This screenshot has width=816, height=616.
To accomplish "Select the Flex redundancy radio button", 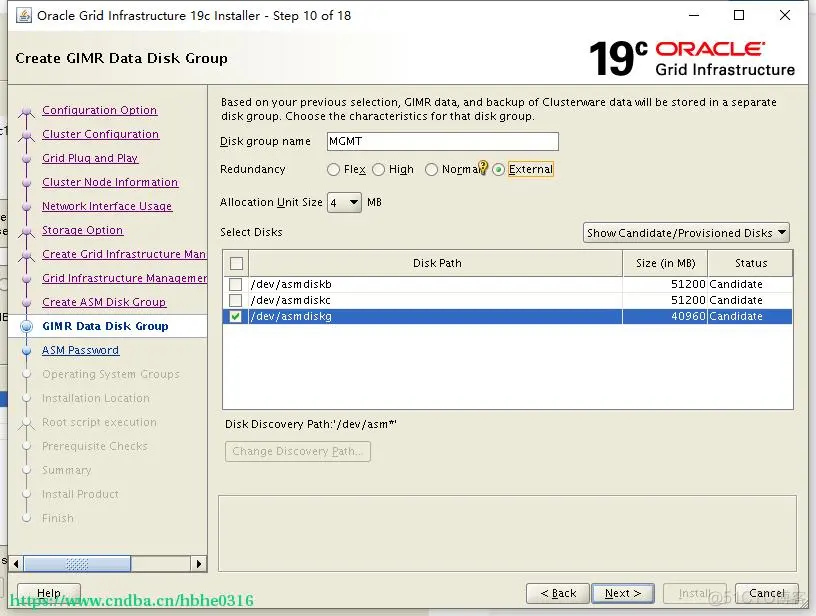I will [x=334, y=170].
